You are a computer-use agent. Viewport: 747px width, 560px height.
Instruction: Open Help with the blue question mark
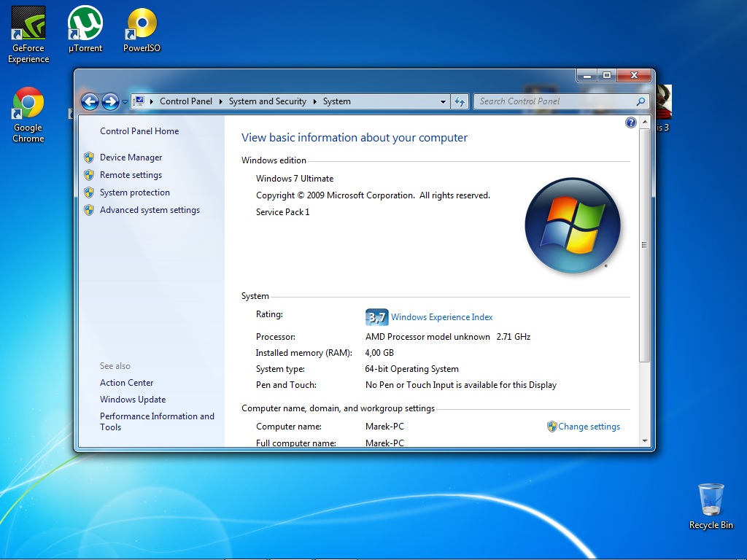tap(631, 122)
